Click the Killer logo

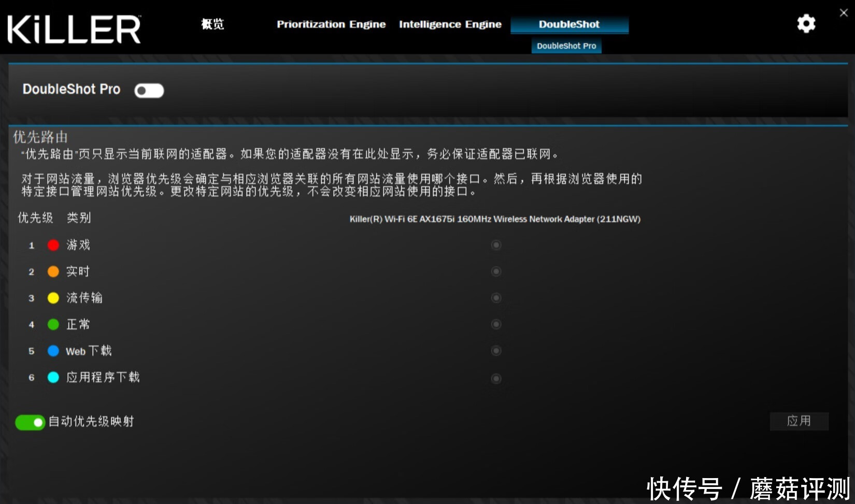click(x=74, y=29)
